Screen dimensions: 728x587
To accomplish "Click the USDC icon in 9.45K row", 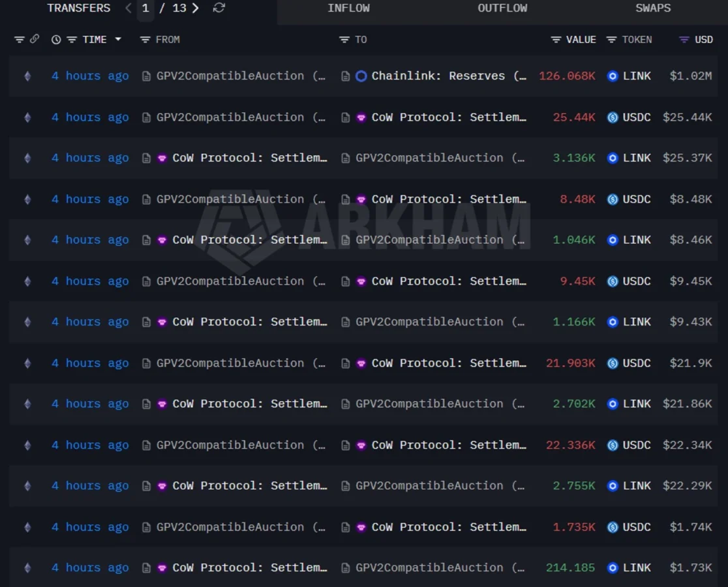I will pos(613,281).
